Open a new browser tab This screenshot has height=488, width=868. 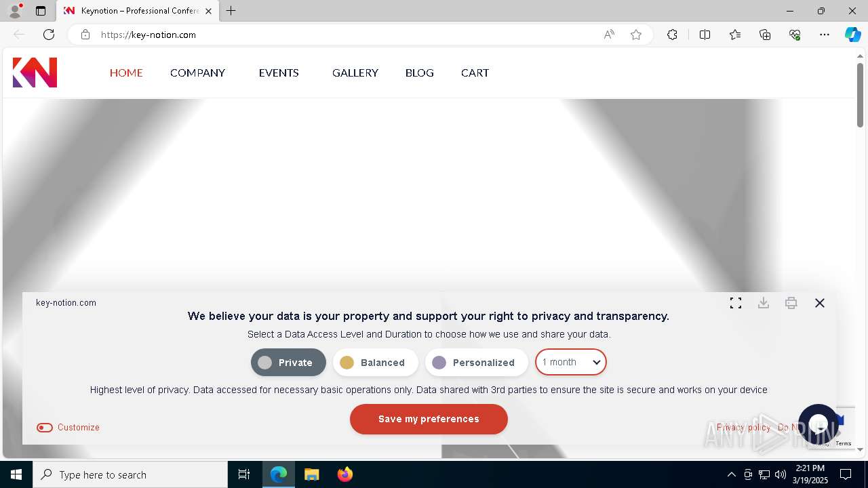(x=231, y=11)
